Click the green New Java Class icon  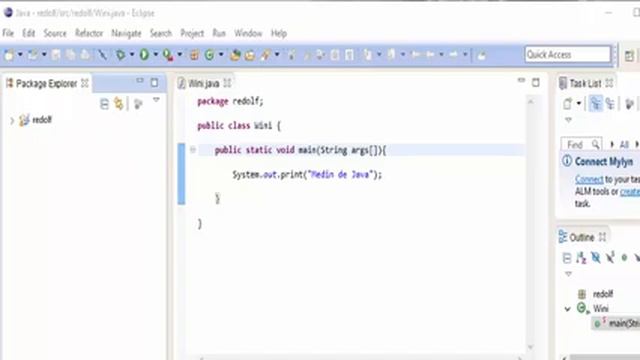tap(209, 55)
